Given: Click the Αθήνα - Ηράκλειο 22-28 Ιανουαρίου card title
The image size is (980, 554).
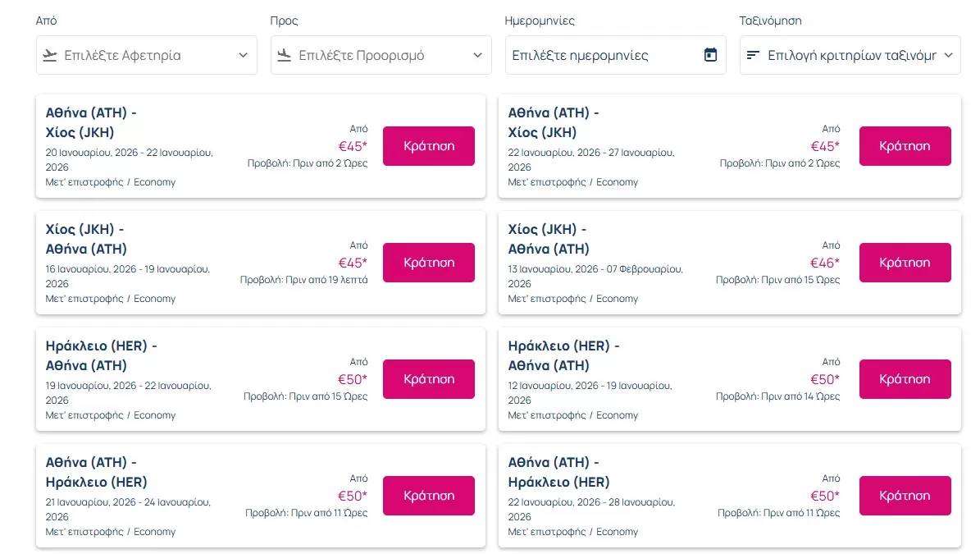Looking at the screenshot, I should pyautogui.click(x=558, y=472).
